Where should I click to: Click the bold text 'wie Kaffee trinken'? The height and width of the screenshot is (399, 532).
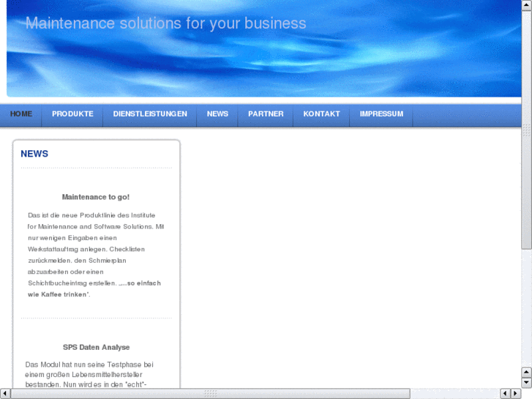pos(59,294)
